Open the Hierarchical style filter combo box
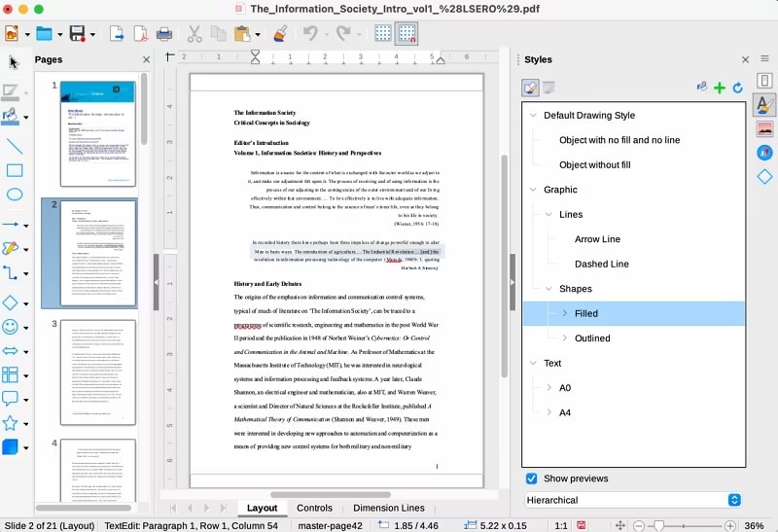This screenshot has height=532, width=778. (x=634, y=500)
